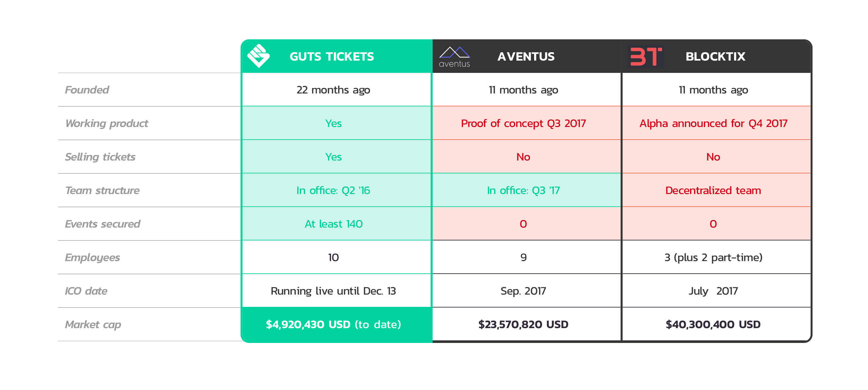Viewport: 868px width, 390px height.
Task: Click the Working product row label
Action: (107, 123)
